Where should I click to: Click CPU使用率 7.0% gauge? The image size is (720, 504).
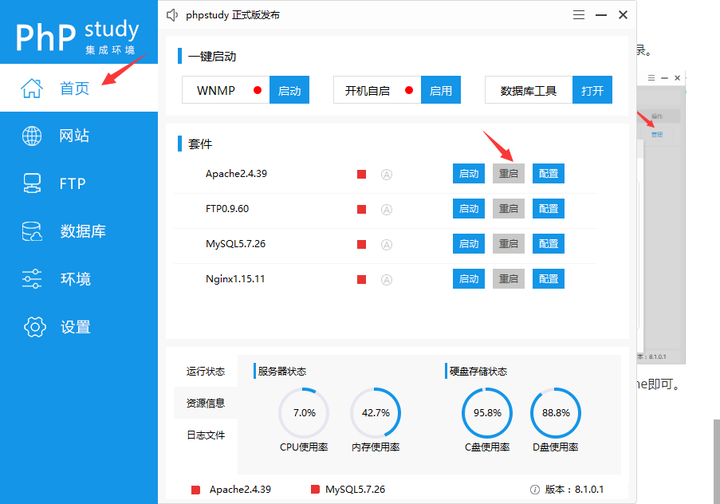304,413
